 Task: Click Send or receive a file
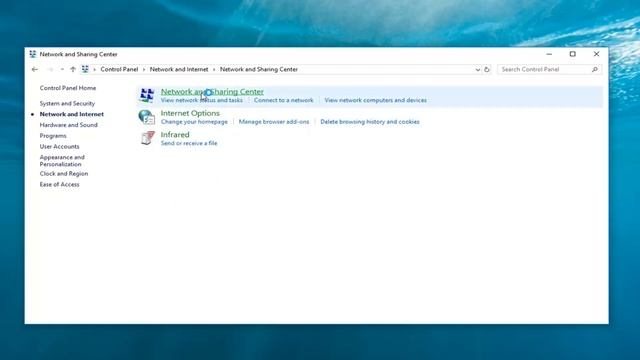coord(189,143)
